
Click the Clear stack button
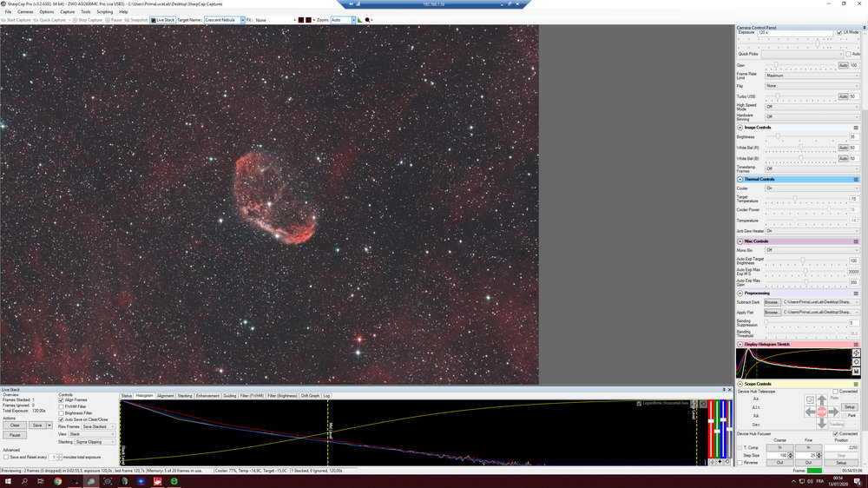[x=15, y=425]
